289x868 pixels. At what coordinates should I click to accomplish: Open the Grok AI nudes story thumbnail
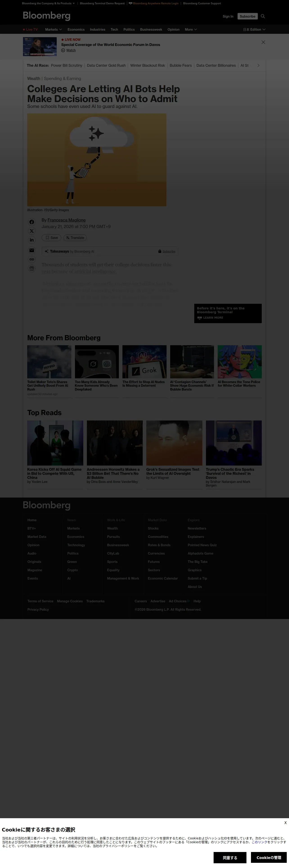coord(144,362)
